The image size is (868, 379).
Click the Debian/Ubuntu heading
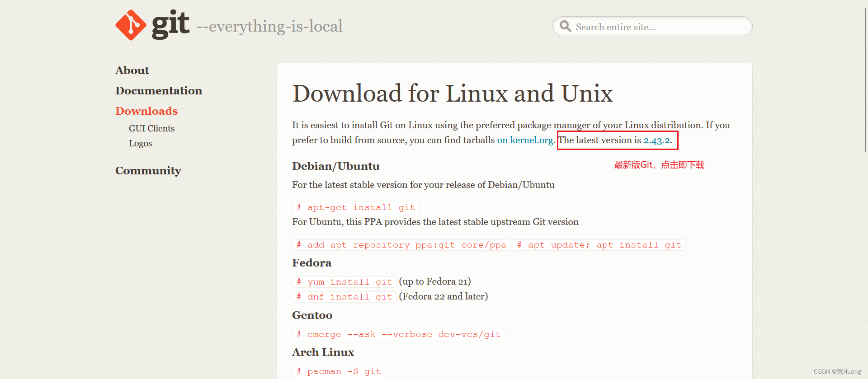pyautogui.click(x=336, y=166)
